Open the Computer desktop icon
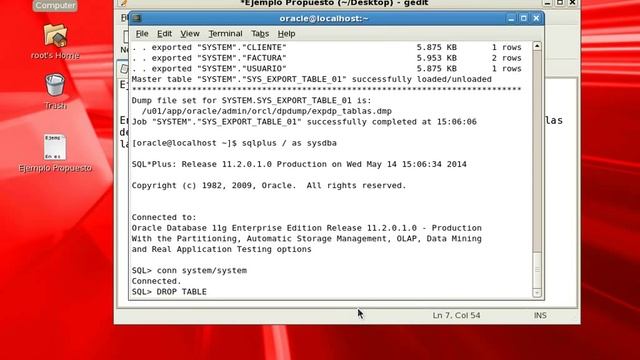Screen dimensions: 640x360 pyautogui.click(x=55, y=5)
